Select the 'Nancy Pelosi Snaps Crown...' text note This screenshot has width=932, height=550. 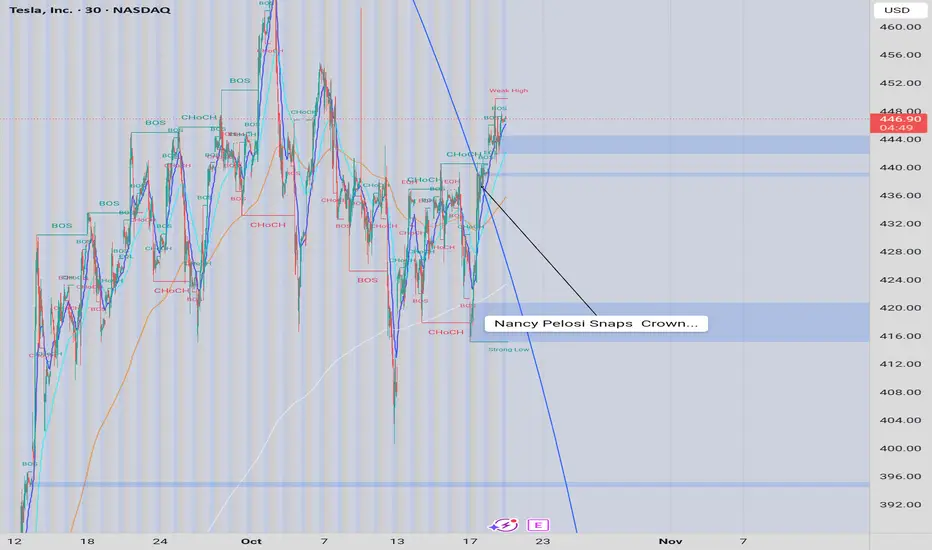click(x=596, y=323)
